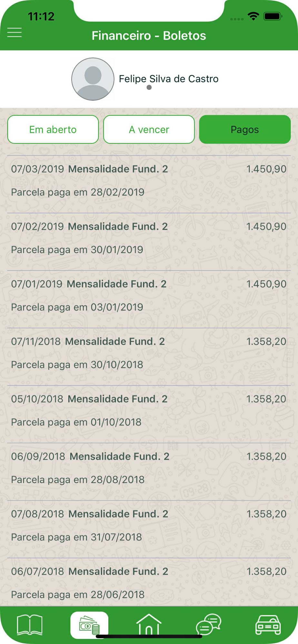Select the Pagos tab
Screen dimensions: 298x644
click(245, 129)
